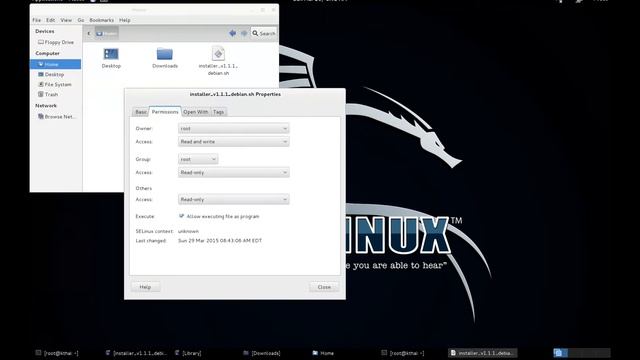Open the Bookmarks menu
The height and width of the screenshot is (360, 640).
101,20
